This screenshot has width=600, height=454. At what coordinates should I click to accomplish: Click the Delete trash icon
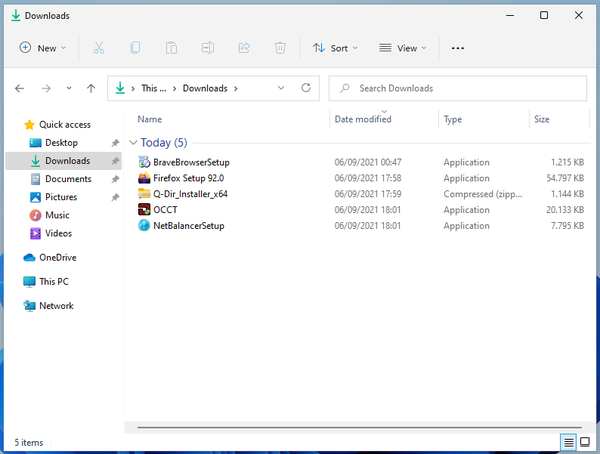[x=281, y=48]
